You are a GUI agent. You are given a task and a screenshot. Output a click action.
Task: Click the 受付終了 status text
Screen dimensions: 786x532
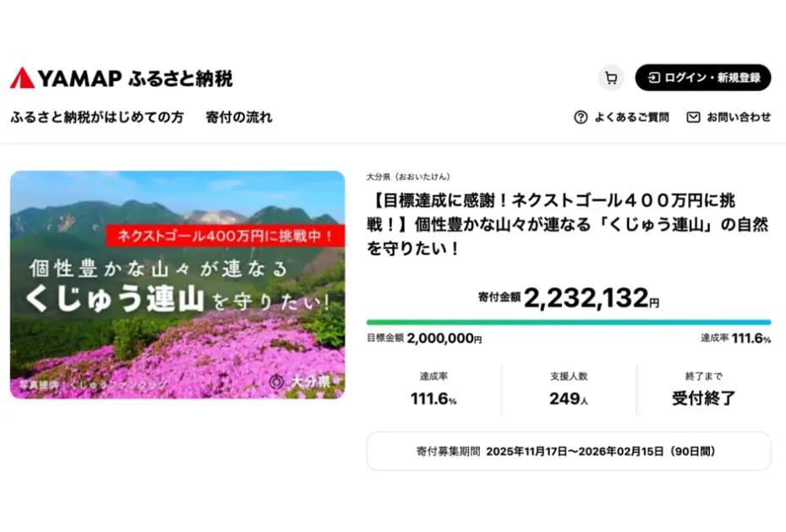click(x=703, y=399)
